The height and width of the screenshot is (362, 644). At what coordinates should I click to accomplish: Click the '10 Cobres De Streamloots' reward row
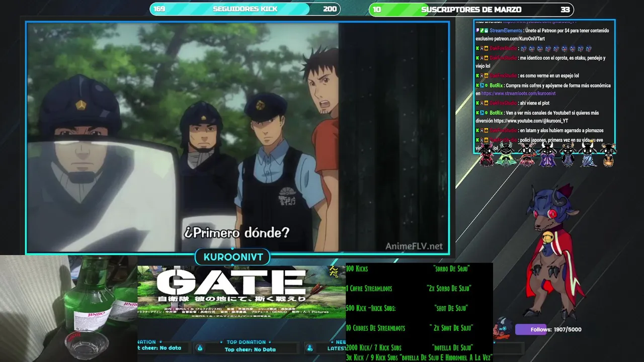tap(410, 328)
